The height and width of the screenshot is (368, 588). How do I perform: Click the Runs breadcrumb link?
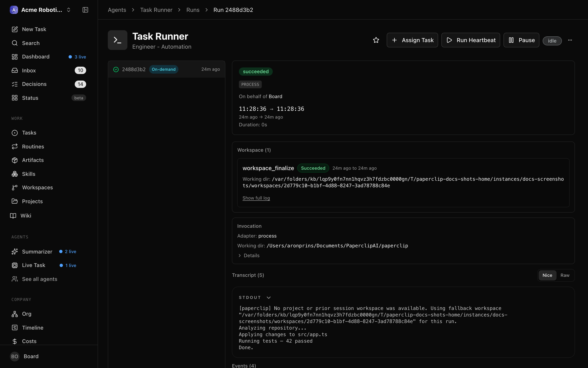(193, 10)
